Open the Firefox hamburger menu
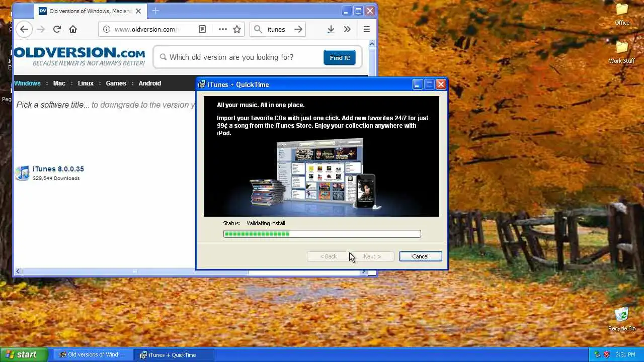Viewport: 644px width, 362px height. pyautogui.click(x=367, y=29)
